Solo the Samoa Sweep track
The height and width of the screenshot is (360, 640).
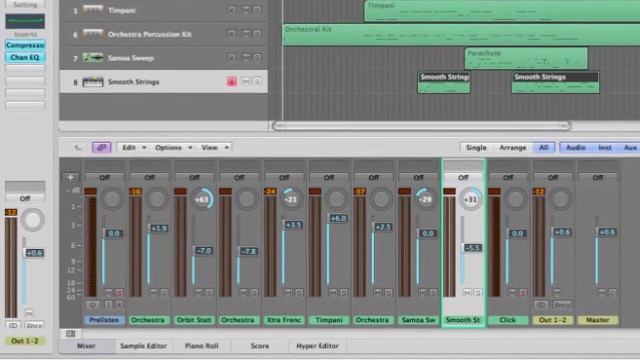257,58
